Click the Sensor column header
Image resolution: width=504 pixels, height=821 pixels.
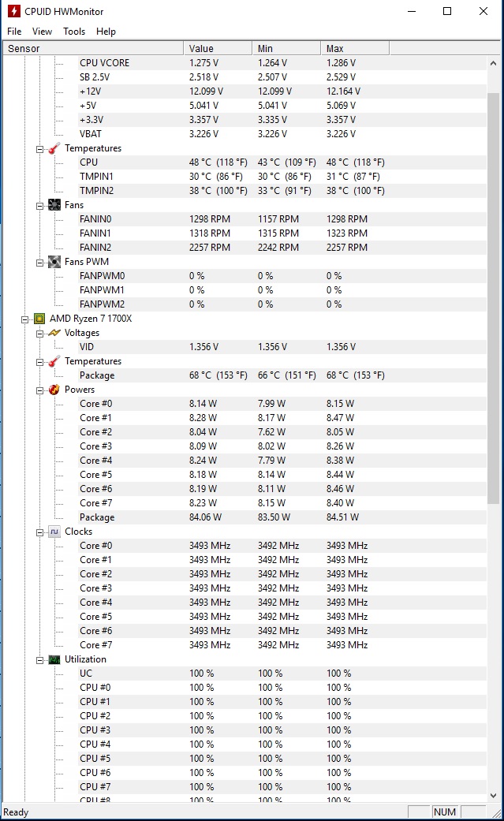[93, 48]
